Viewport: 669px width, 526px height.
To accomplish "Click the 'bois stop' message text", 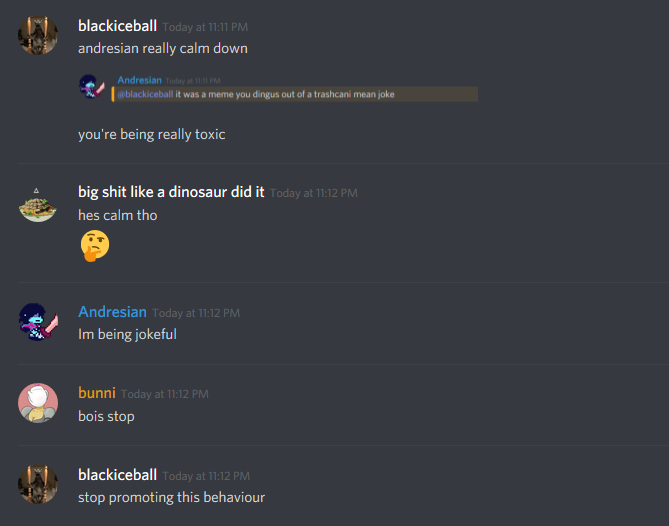I will pyautogui.click(x=106, y=416).
